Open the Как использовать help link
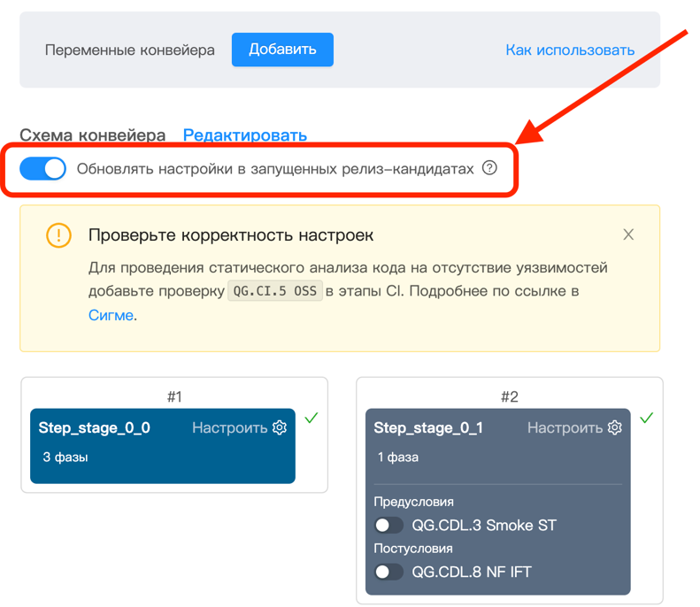 570,50
